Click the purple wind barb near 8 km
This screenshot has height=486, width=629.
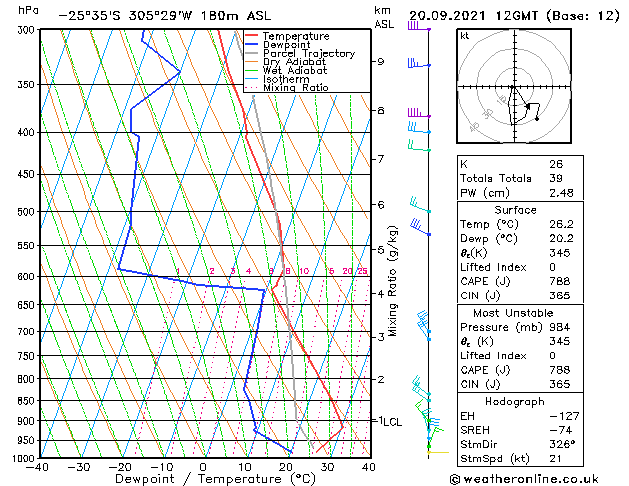(419, 113)
